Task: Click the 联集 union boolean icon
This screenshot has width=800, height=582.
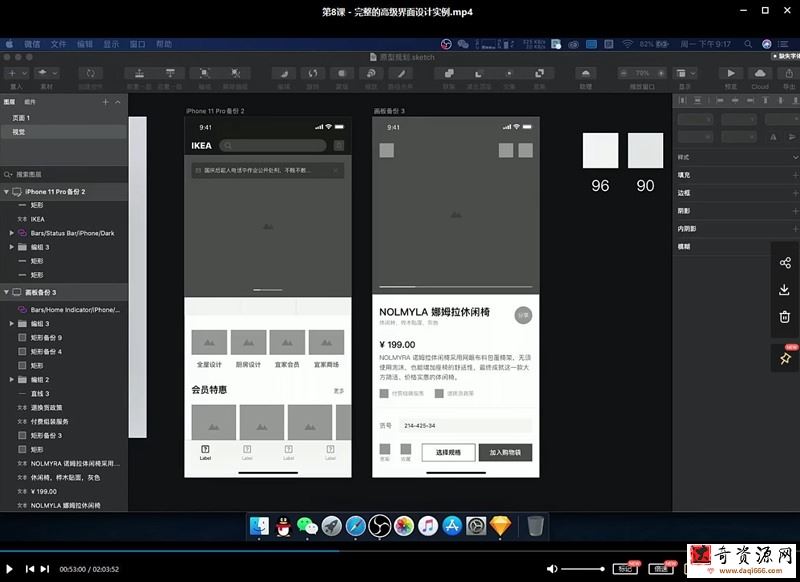Action: tap(449, 73)
